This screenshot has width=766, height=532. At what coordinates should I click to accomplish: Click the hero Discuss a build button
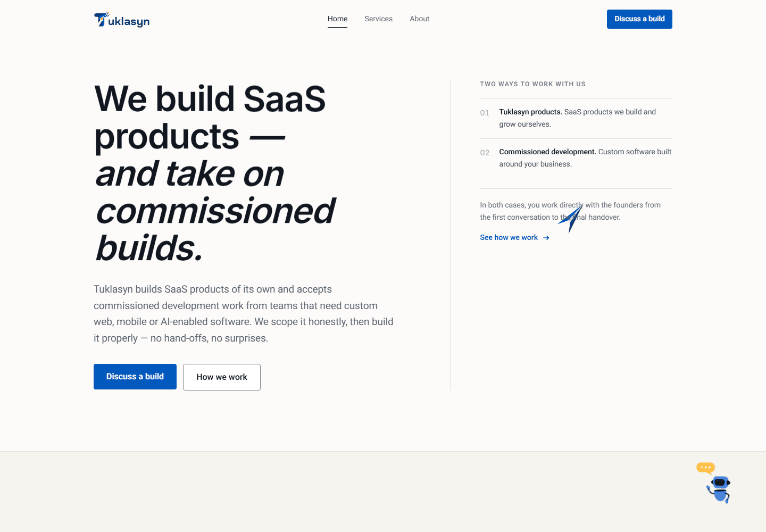(x=135, y=377)
